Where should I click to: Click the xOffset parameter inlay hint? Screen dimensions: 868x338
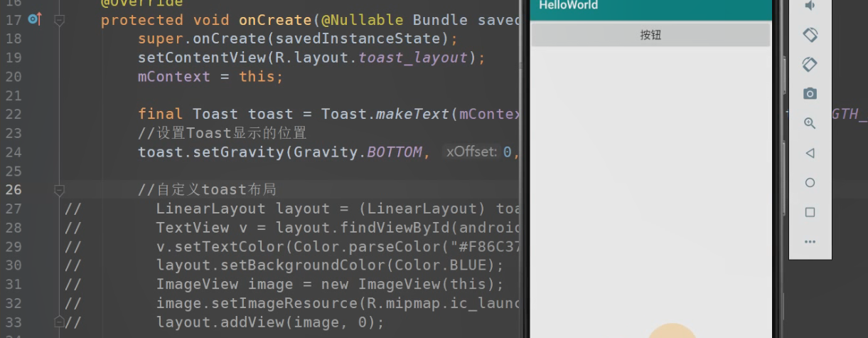(473, 152)
